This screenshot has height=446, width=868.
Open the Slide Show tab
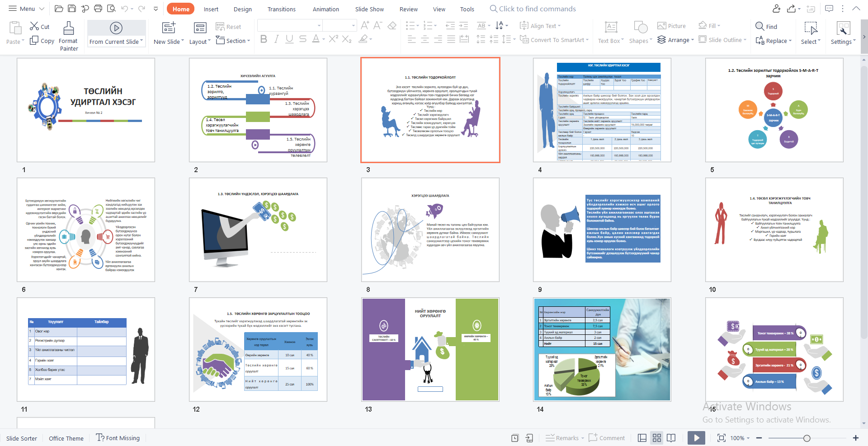(369, 9)
